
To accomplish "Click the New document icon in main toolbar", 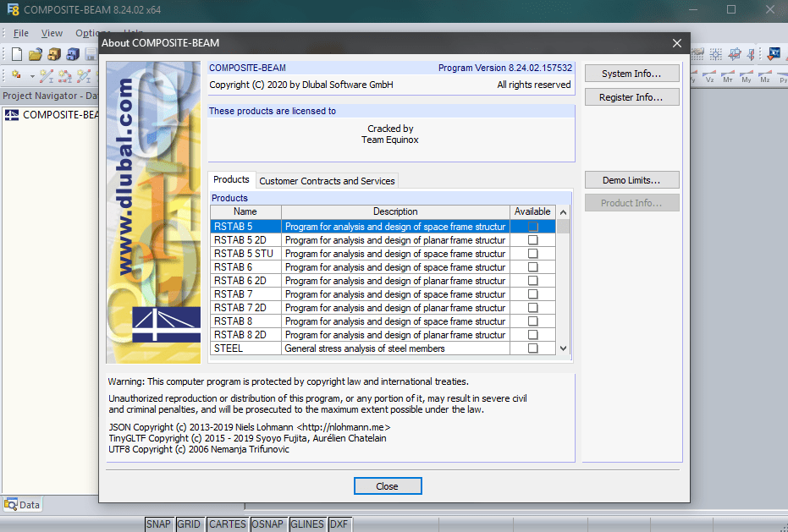I will click(x=17, y=54).
